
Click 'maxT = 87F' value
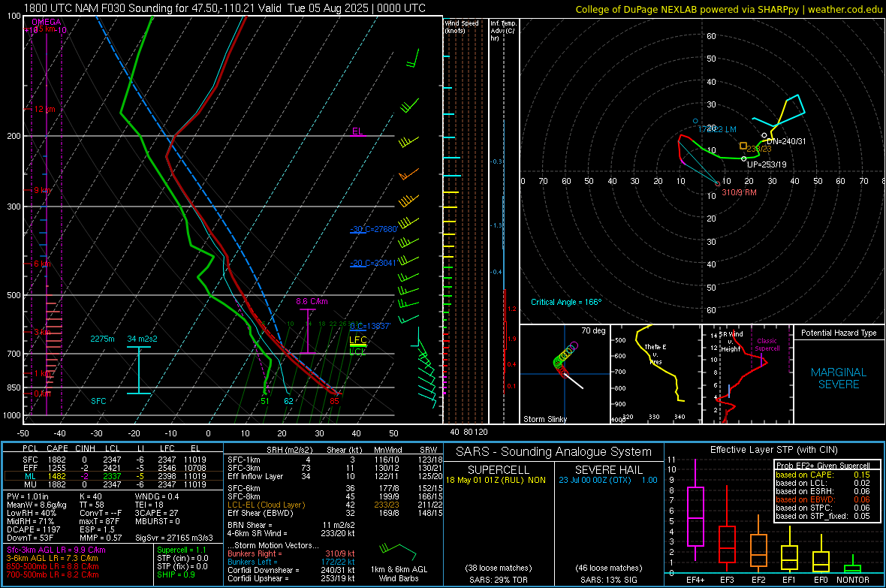point(99,521)
